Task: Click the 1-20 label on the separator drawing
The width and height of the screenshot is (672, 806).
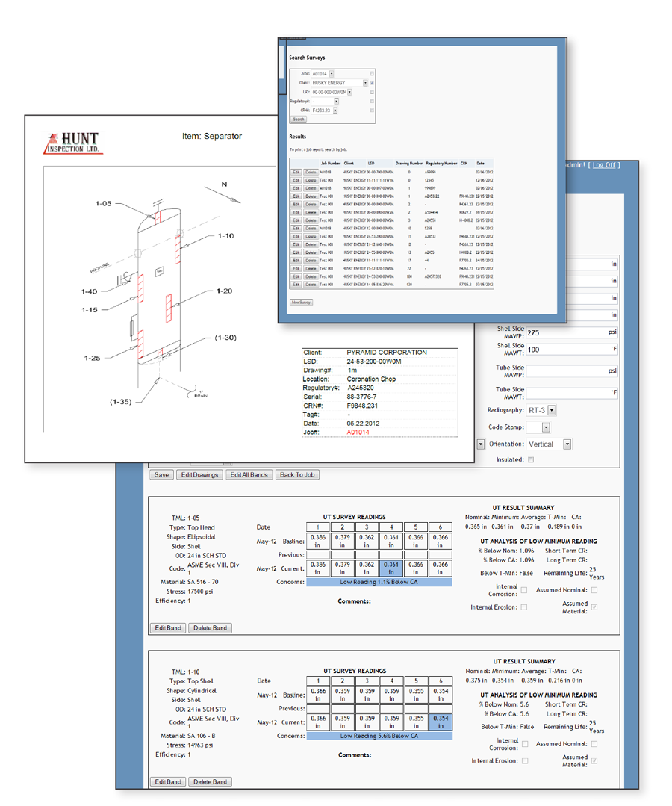Action: pos(225,291)
